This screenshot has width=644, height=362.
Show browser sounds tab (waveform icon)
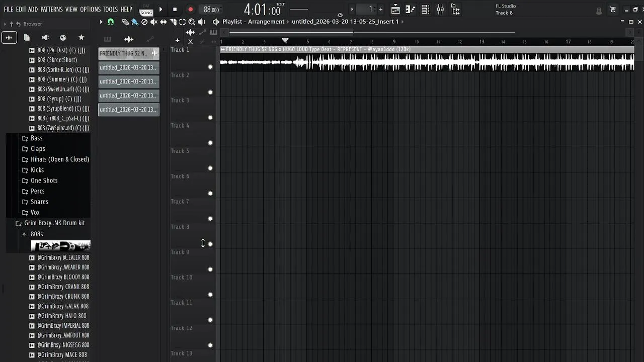coord(9,38)
